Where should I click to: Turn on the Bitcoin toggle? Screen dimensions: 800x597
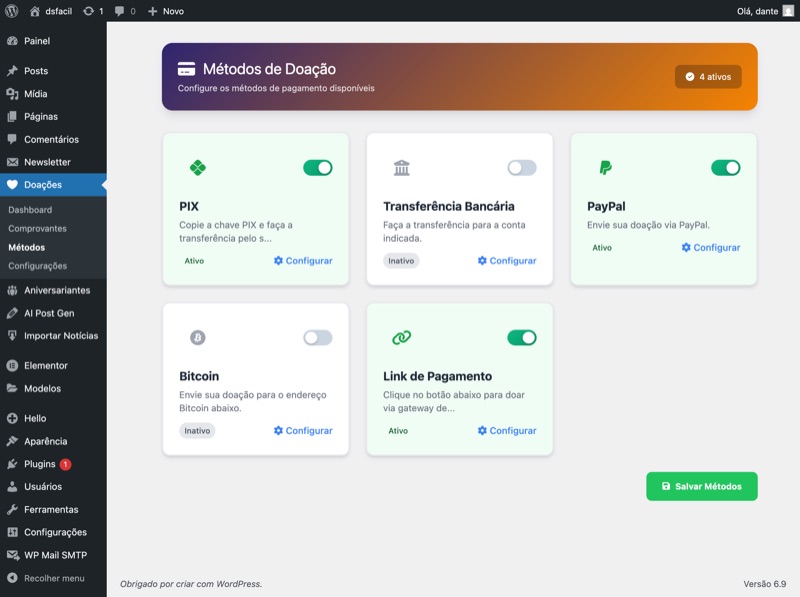(x=318, y=338)
